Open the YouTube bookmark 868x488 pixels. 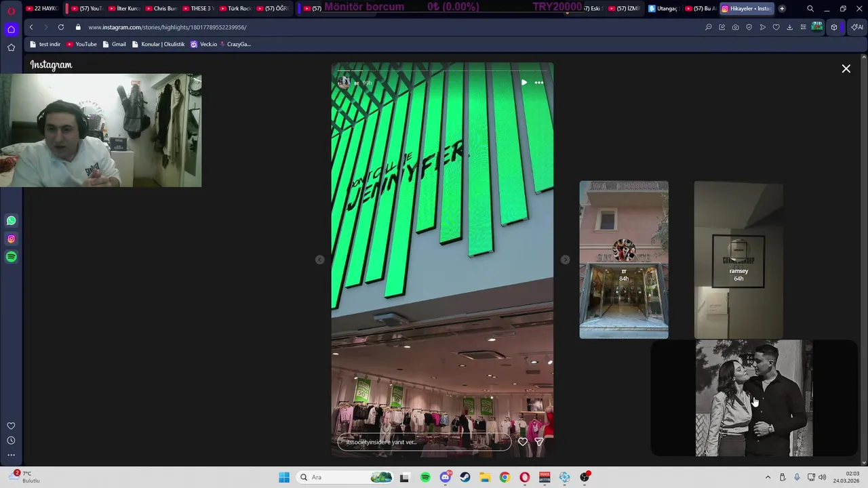coord(81,44)
